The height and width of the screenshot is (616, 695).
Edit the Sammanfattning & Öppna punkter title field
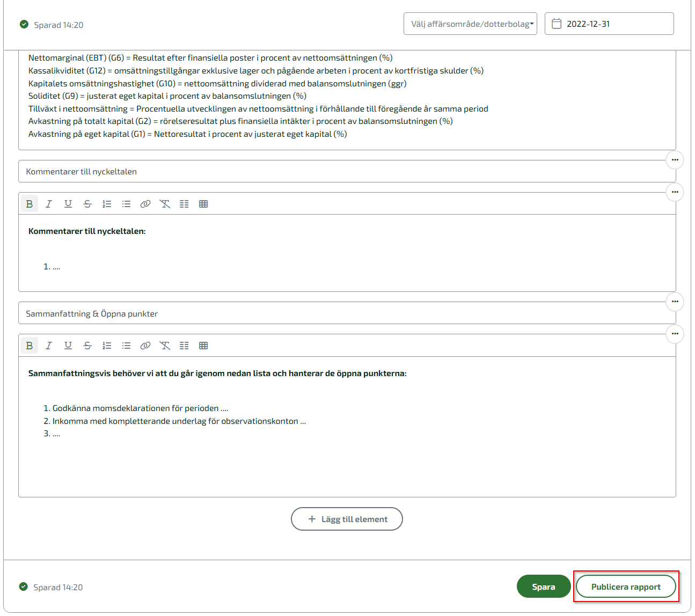347,313
